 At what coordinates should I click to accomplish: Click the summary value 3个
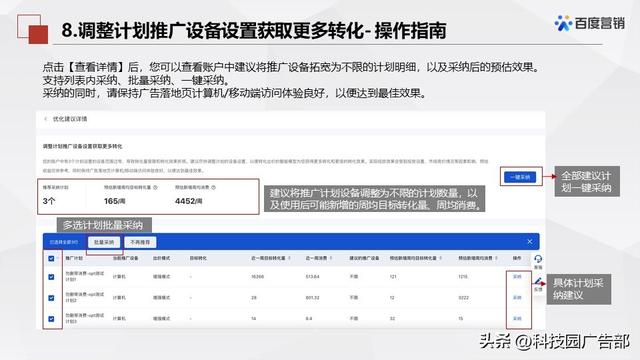click(x=49, y=201)
